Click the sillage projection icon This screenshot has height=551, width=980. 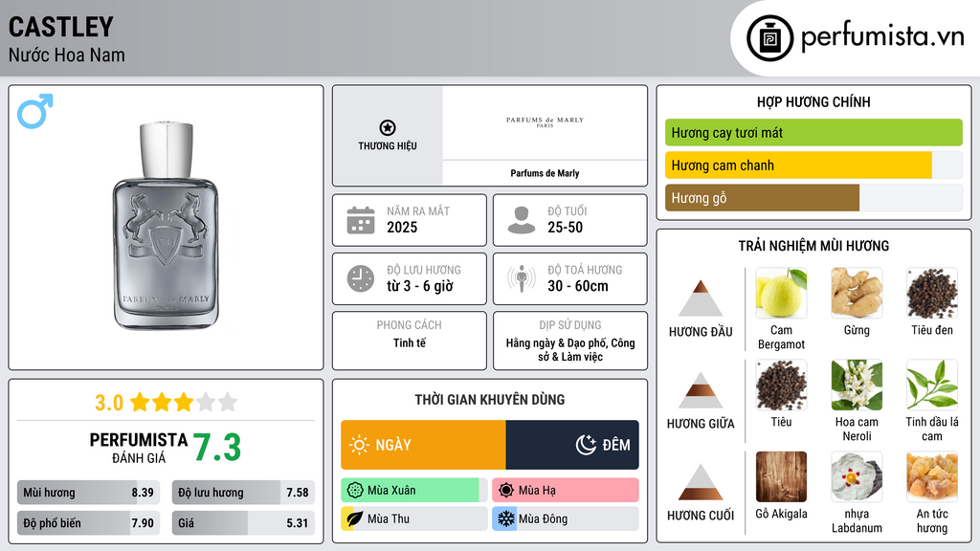tap(522, 278)
